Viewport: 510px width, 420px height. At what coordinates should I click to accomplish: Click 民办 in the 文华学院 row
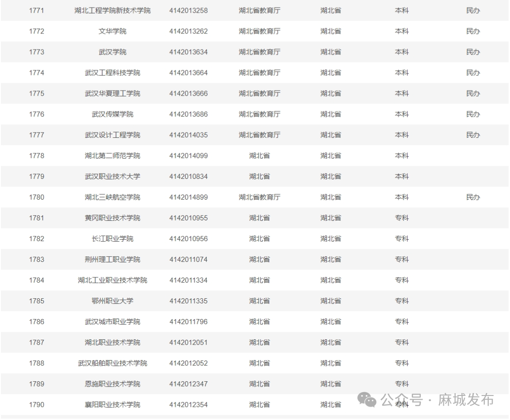(473, 31)
